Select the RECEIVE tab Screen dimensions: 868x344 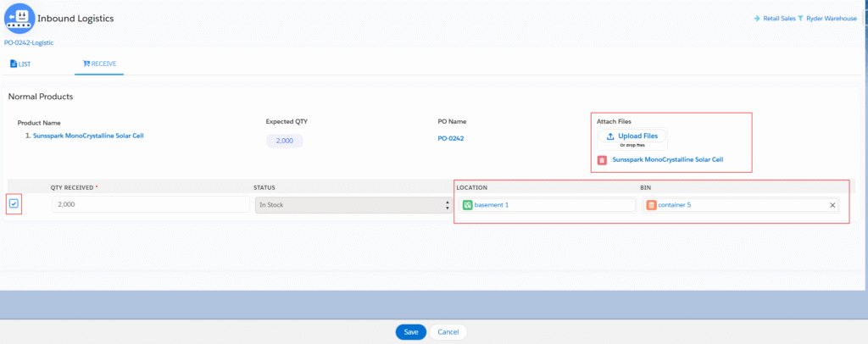click(x=98, y=64)
